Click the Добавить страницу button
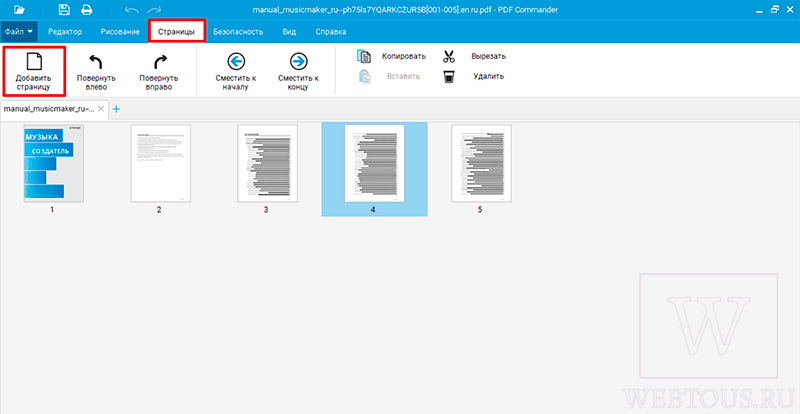 click(x=34, y=71)
